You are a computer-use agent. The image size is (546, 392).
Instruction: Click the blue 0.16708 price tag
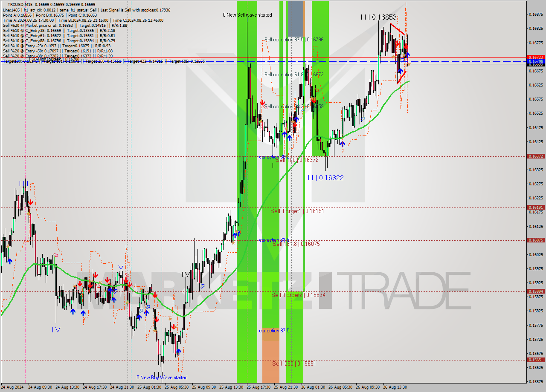[x=536, y=61]
